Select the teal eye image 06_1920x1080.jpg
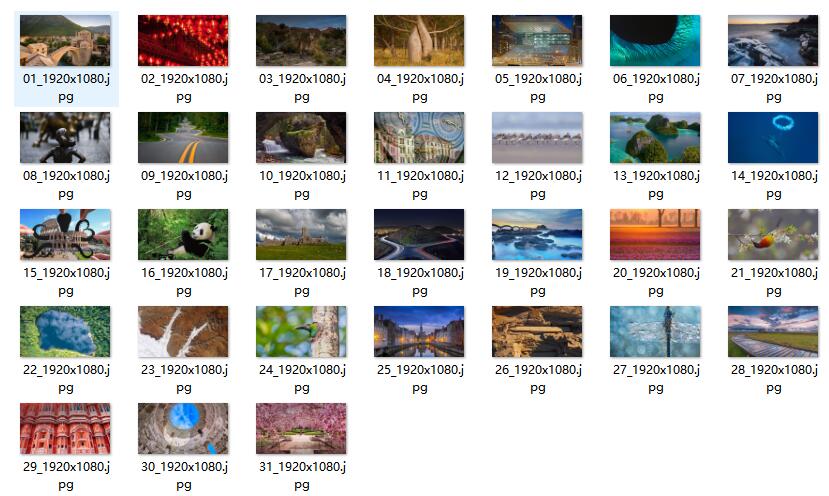Viewport: 829px width, 496px height. click(x=655, y=41)
